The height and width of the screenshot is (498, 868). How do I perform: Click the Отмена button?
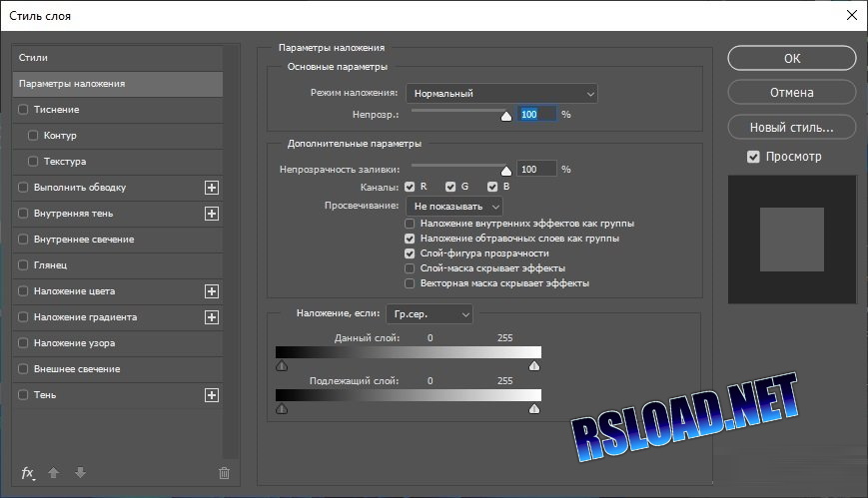pos(792,93)
